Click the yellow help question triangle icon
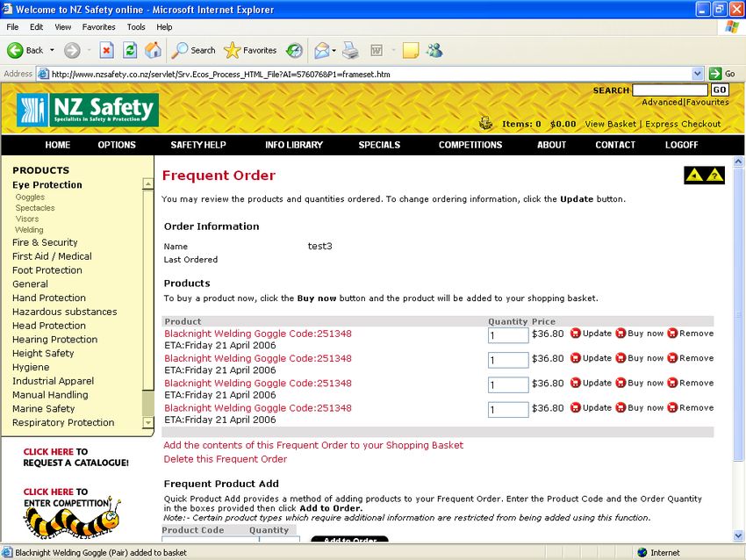This screenshot has width=746, height=560. (x=714, y=175)
